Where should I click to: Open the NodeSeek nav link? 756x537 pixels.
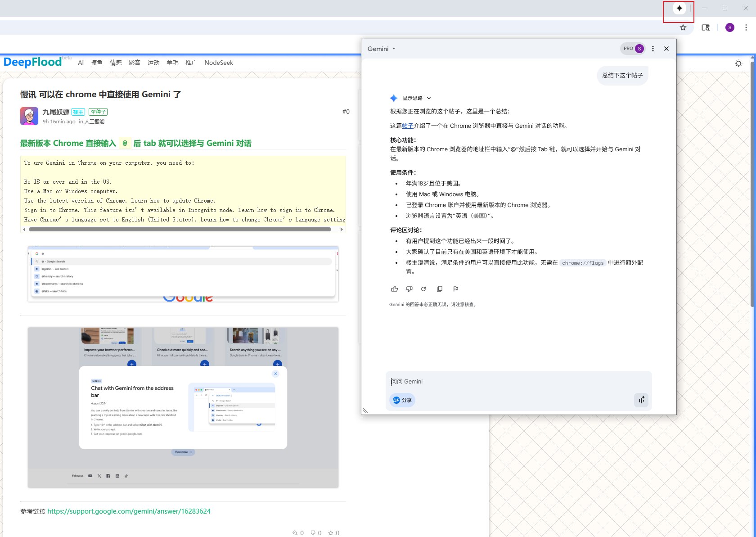click(x=219, y=63)
